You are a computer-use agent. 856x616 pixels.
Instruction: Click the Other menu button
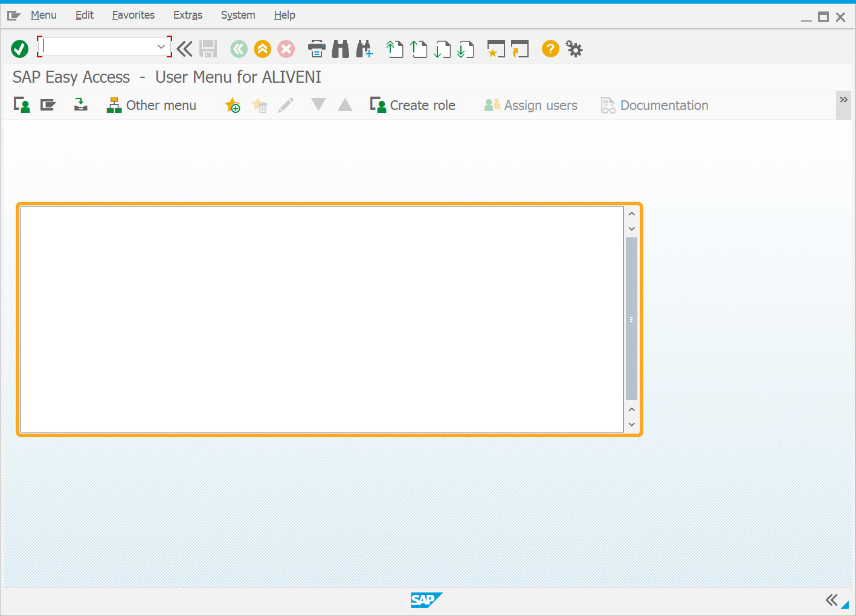pyautogui.click(x=152, y=105)
